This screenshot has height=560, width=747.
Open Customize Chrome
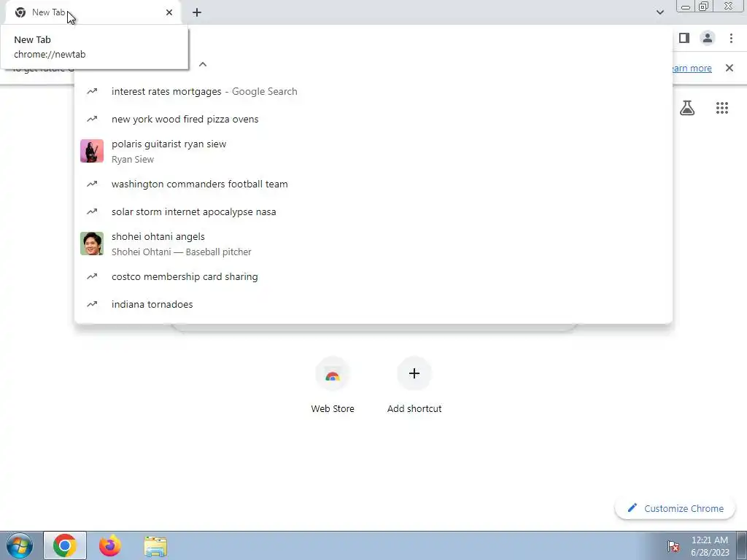(x=675, y=508)
